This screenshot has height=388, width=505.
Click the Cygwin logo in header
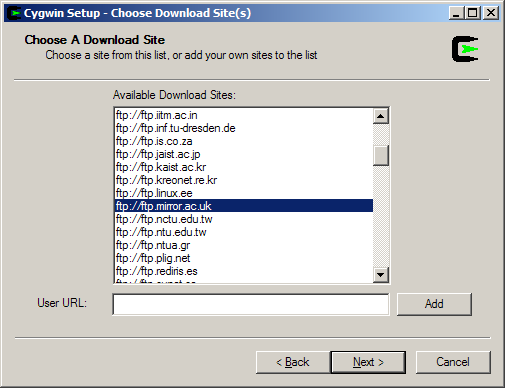click(465, 49)
